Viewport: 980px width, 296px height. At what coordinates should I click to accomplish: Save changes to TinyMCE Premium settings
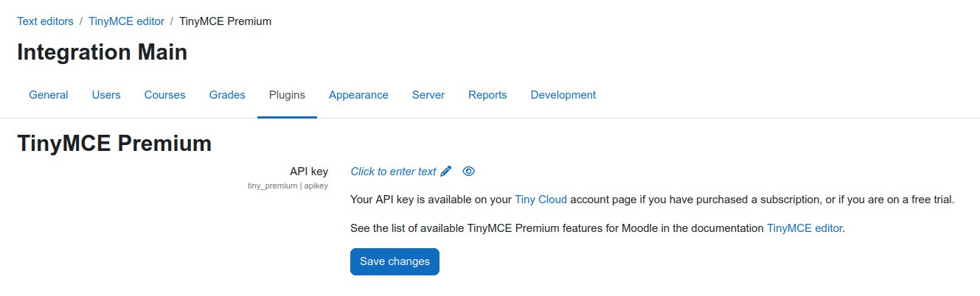click(x=395, y=261)
